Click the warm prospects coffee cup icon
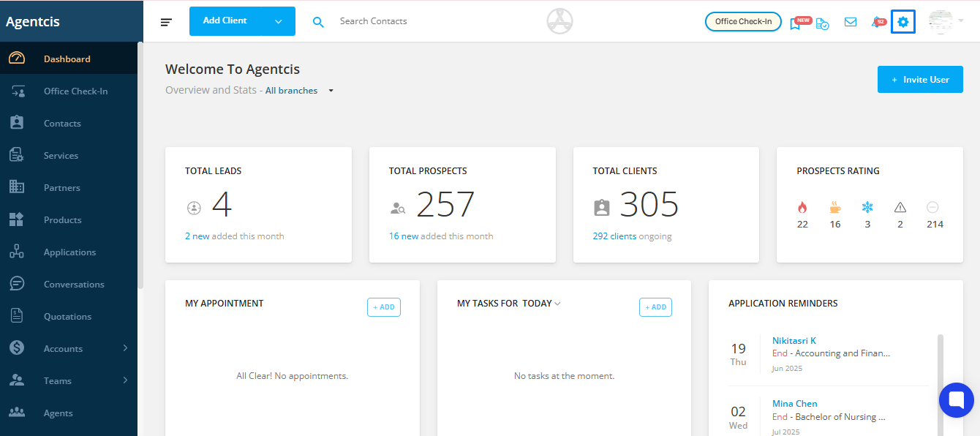980x436 pixels. (835, 207)
